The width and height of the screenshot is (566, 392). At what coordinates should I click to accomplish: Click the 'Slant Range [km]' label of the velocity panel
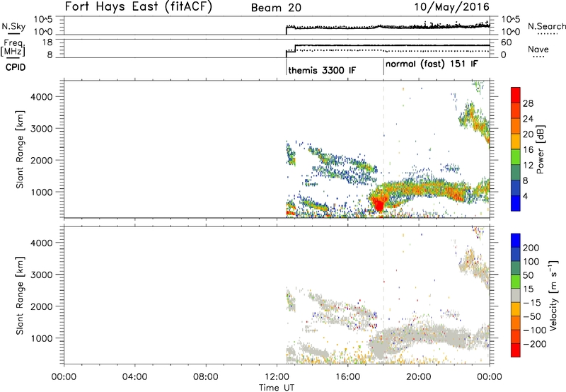(x=20, y=296)
